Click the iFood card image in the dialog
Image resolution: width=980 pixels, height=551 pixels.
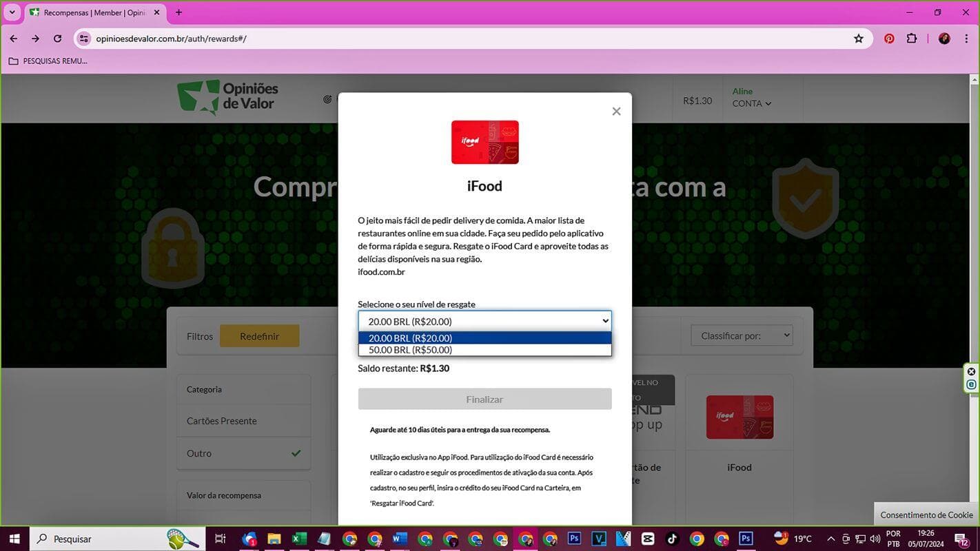485,143
